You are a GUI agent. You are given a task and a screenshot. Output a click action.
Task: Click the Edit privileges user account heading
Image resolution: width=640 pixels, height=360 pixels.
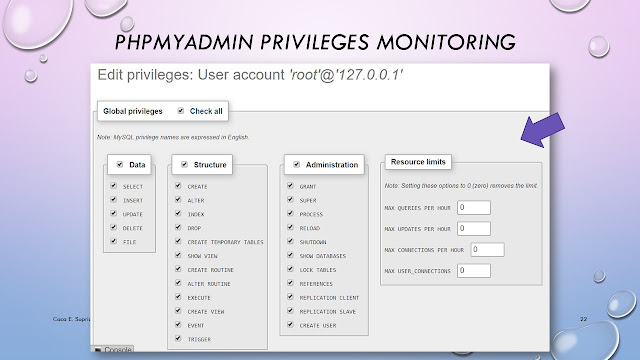pyautogui.click(x=250, y=75)
